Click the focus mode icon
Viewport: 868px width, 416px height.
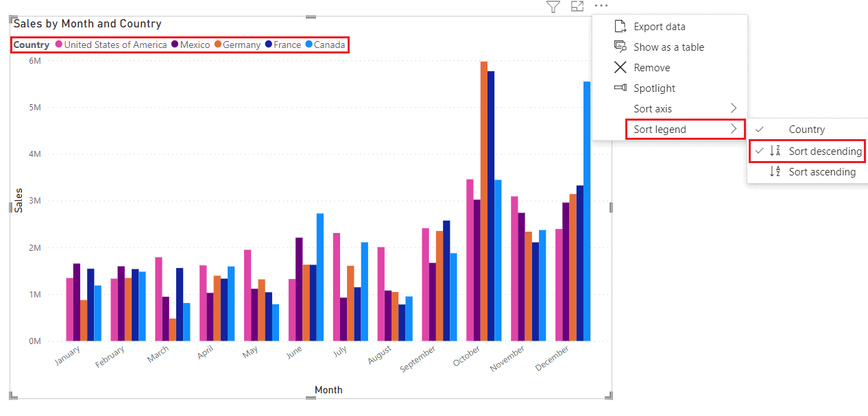coord(577,6)
